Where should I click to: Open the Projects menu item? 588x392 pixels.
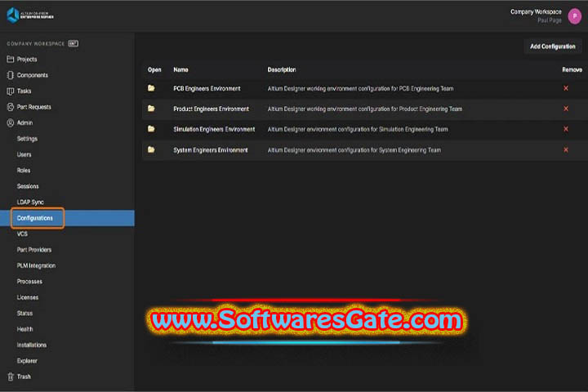27,60
